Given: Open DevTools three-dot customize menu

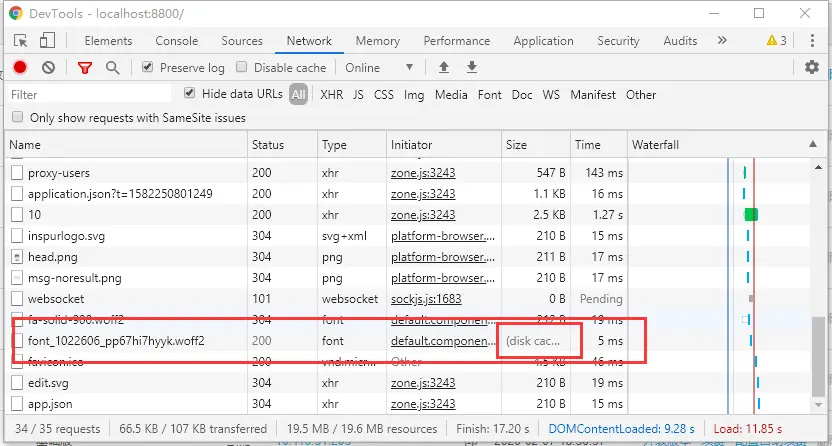Looking at the screenshot, I should click(812, 41).
